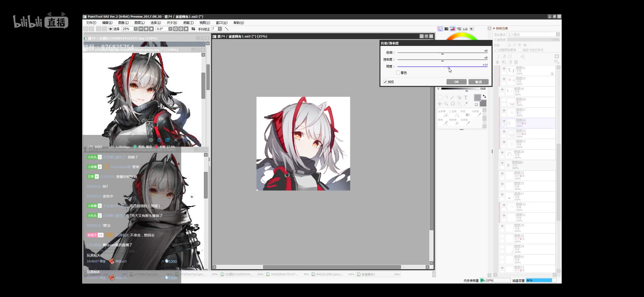Click the 明度 brightness slider handle
This screenshot has height=297, width=644.
click(x=449, y=67)
